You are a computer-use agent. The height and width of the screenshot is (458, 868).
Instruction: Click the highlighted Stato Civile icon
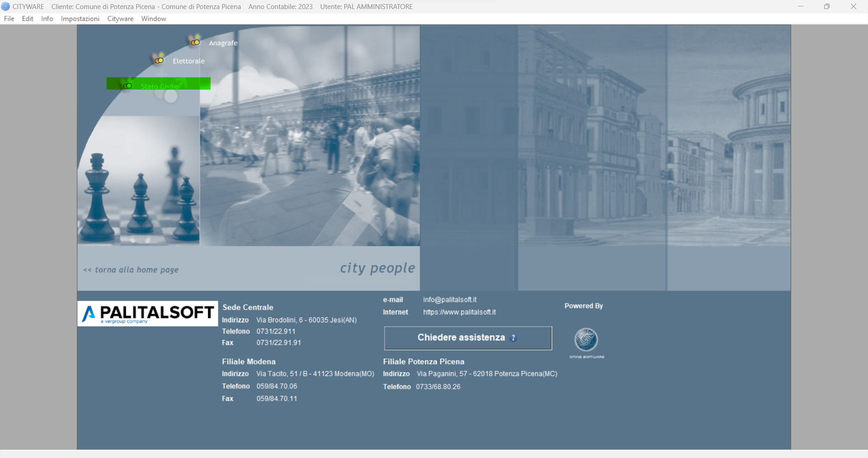(127, 85)
